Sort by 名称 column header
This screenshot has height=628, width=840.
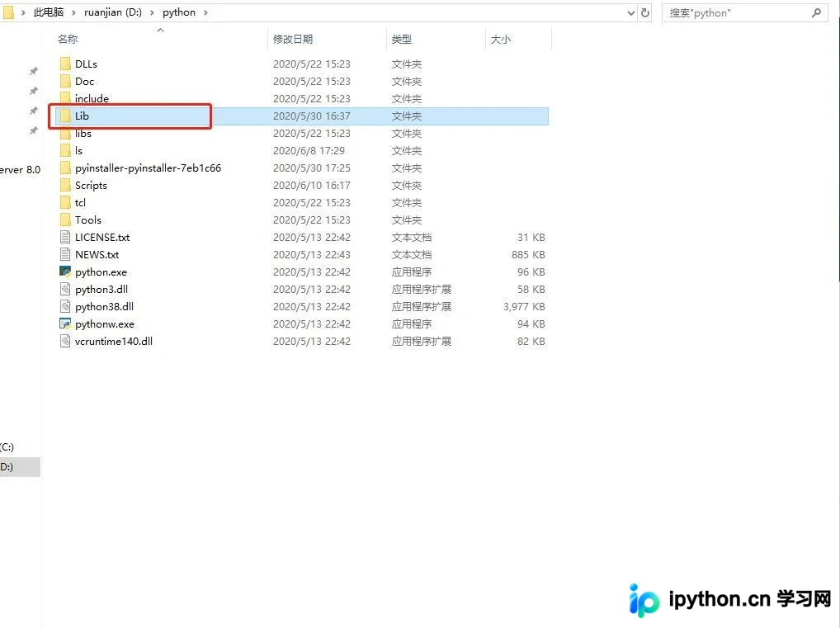click(x=68, y=39)
